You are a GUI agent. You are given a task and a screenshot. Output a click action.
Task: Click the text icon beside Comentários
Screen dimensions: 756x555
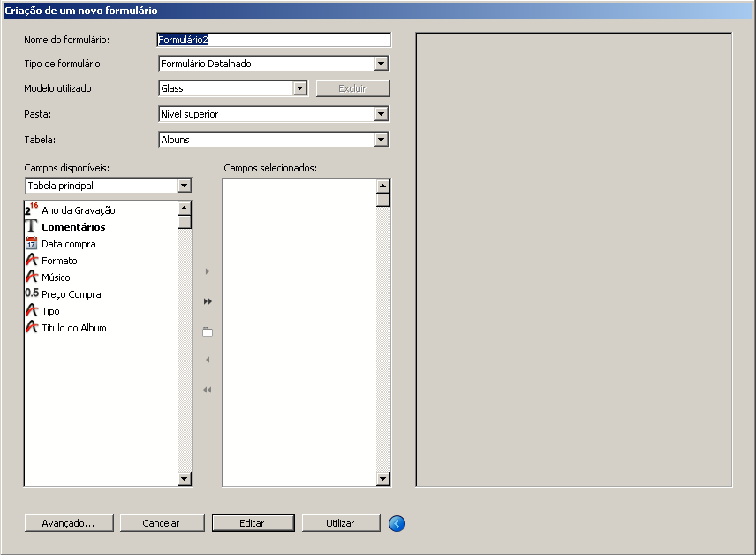[x=32, y=227]
